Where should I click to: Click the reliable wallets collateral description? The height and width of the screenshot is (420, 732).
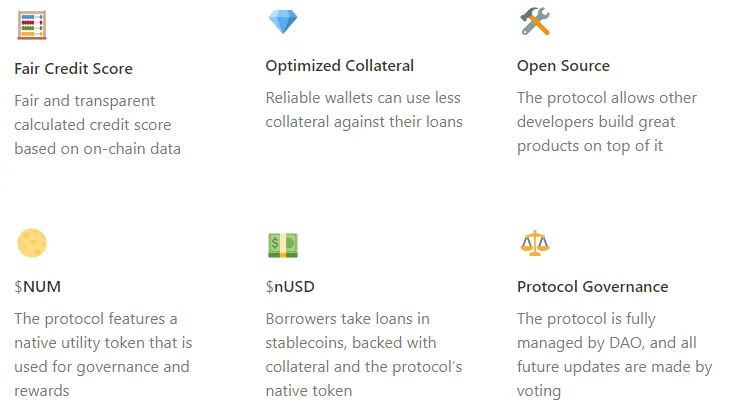[364, 110]
